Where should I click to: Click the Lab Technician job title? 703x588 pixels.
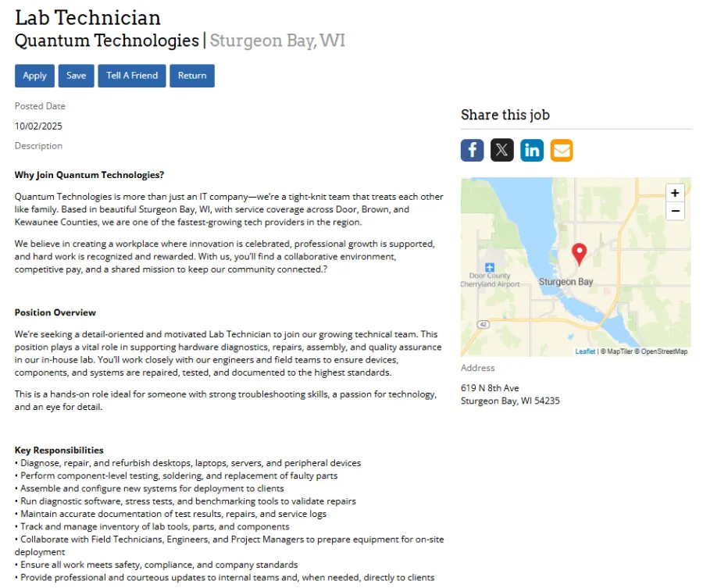coord(87,17)
